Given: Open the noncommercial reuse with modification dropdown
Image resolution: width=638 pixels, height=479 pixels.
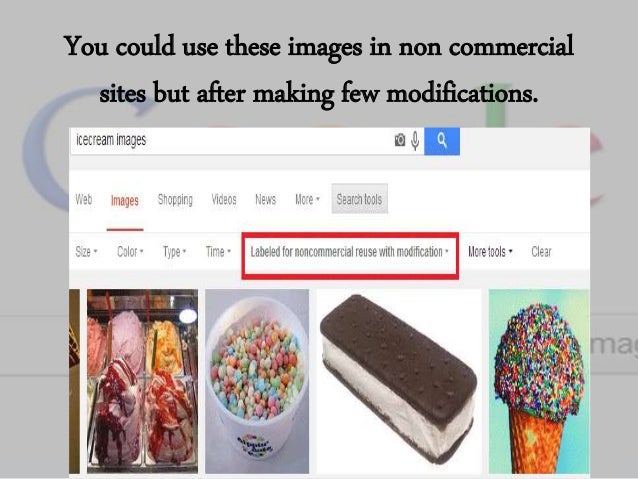Looking at the screenshot, I should (x=350, y=252).
